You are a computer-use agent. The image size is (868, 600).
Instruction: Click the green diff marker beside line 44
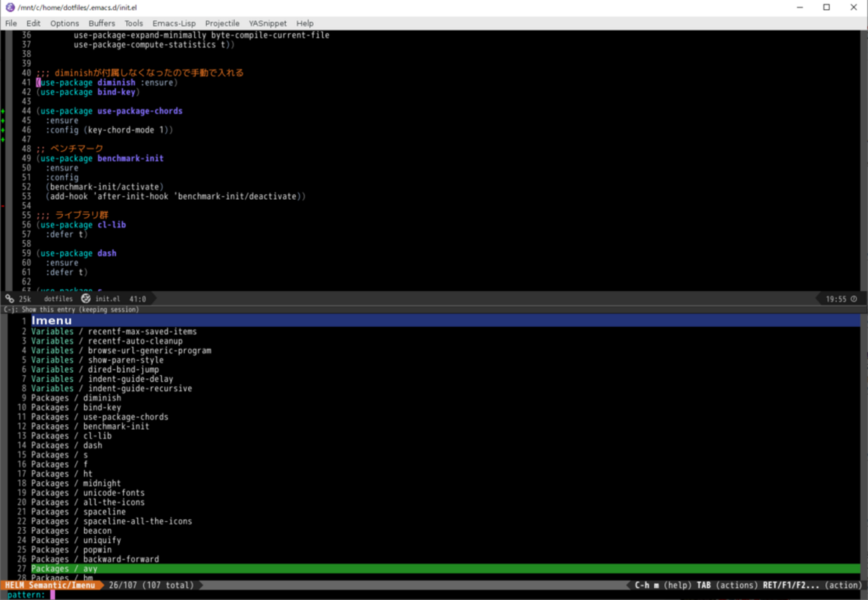pyautogui.click(x=3, y=111)
